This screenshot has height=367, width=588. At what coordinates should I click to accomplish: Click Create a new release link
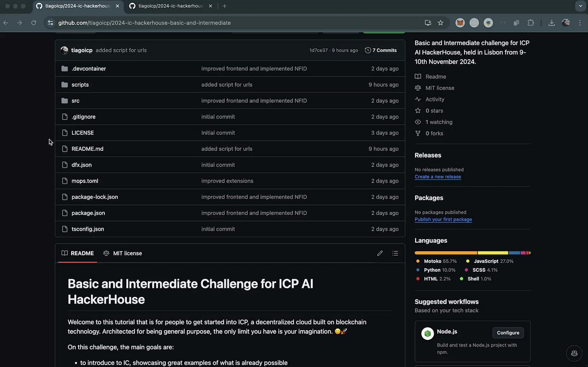click(x=438, y=177)
